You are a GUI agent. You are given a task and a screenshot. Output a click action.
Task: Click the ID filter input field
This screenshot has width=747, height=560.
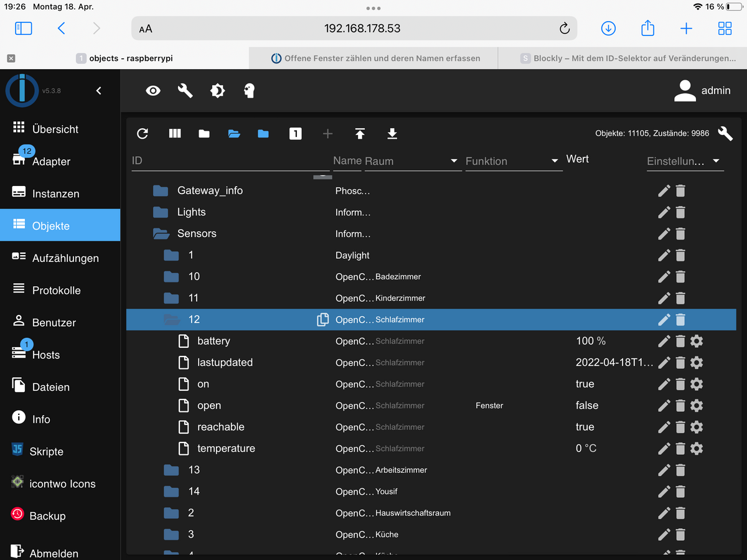pyautogui.click(x=230, y=161)
